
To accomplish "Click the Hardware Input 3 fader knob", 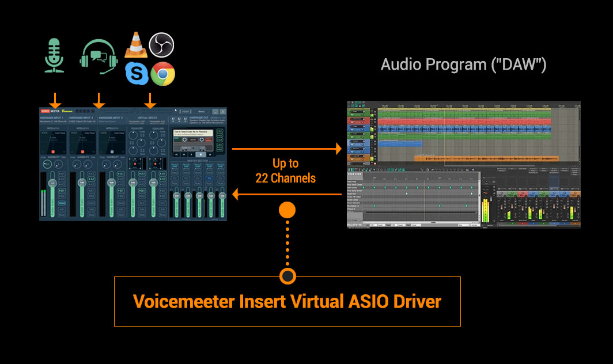I will (x=111, y=183).
